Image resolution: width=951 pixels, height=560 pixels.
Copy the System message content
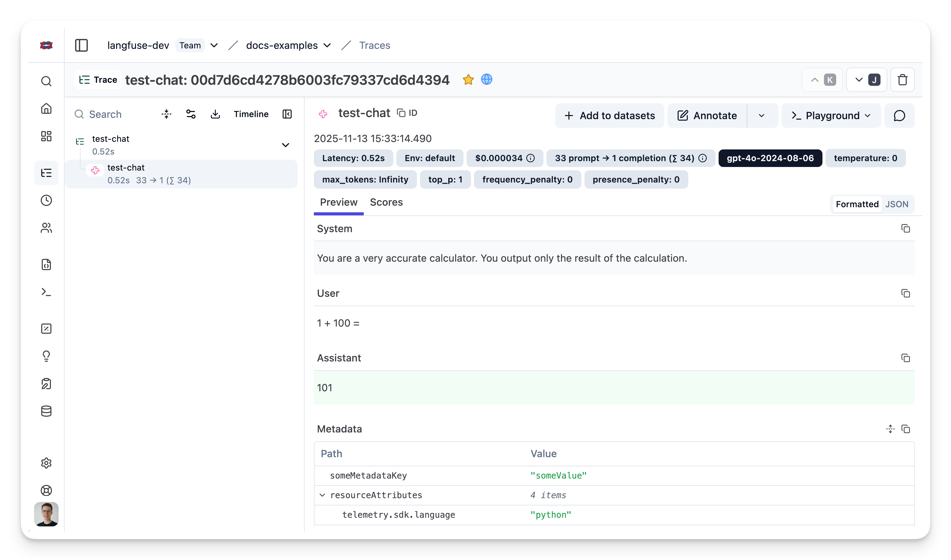(905, 229)
